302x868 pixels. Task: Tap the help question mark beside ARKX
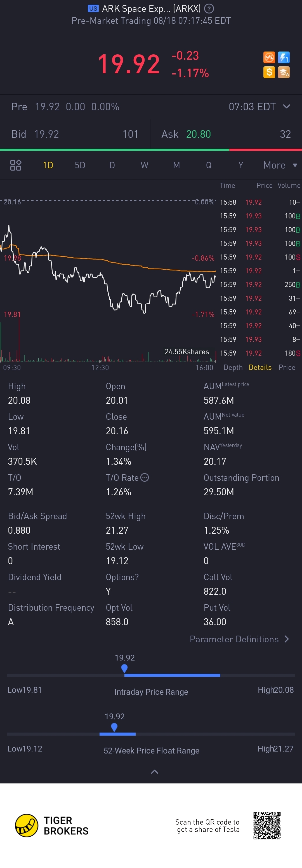pyautogui.click(x=209, y=8)
